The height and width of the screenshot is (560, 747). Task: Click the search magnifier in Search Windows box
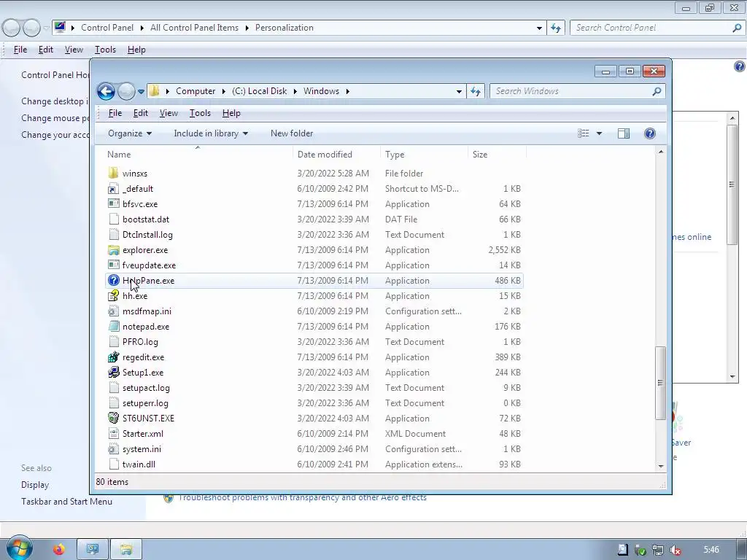[x=657, y=91]
